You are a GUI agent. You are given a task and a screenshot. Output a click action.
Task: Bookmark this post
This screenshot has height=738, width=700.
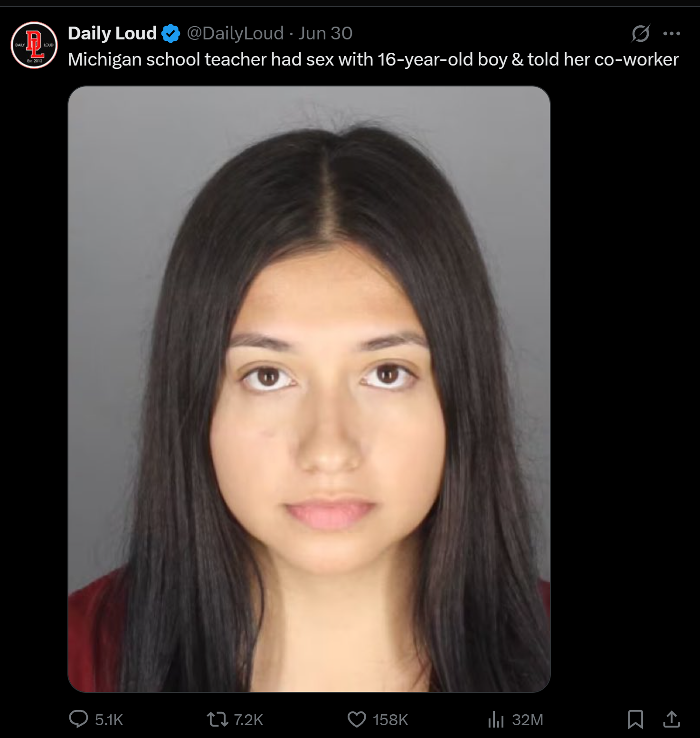click(635, 719)
